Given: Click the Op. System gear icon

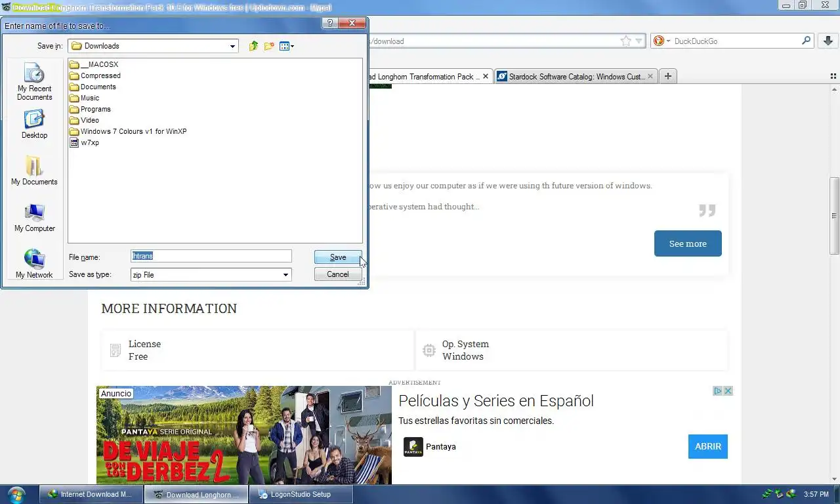Looking at the screenshot, I should click(429, 350).
